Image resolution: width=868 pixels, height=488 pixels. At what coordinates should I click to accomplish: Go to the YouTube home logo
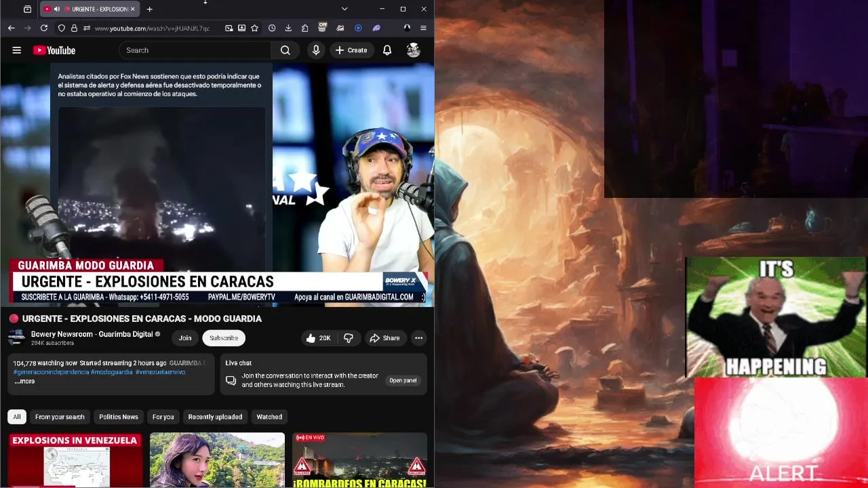coord(54,50)
